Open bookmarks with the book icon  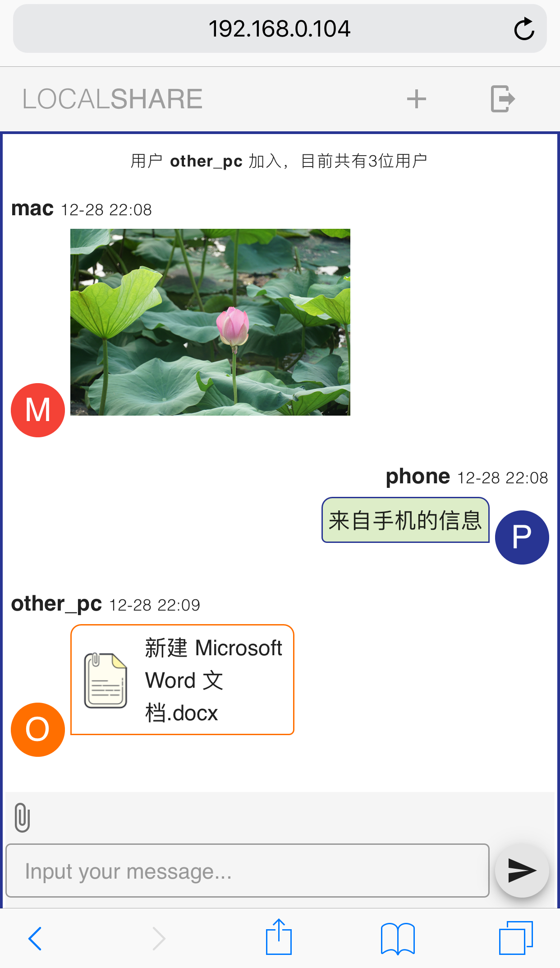pos(398,939)
